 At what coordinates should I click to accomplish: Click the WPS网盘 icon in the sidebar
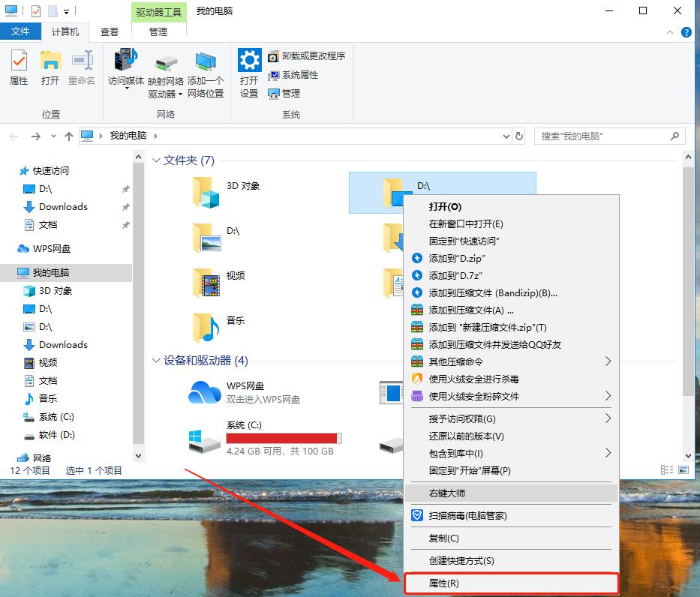(x=24, y=248)
